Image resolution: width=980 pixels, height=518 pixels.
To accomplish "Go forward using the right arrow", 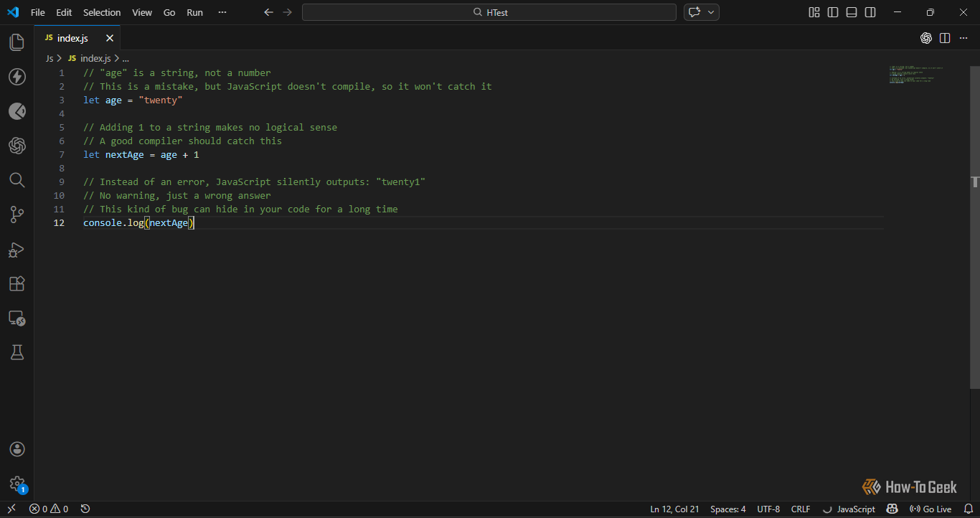I will pos(288,12).
